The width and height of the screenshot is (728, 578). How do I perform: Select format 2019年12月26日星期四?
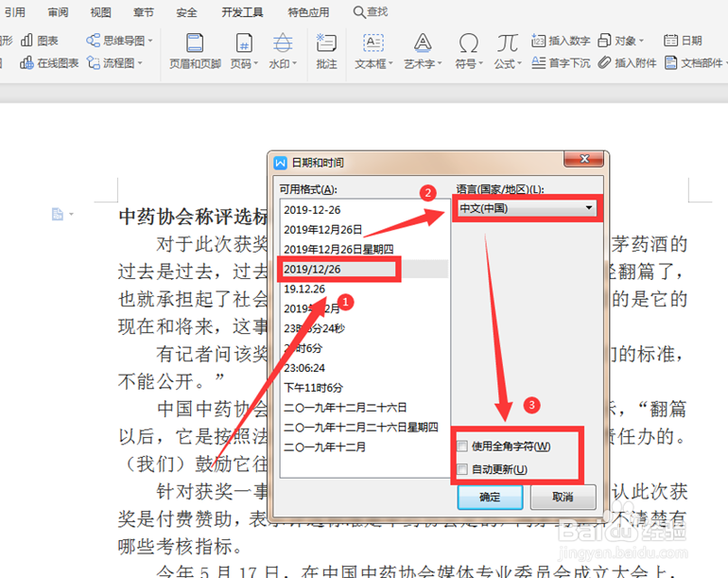[364, 250]
